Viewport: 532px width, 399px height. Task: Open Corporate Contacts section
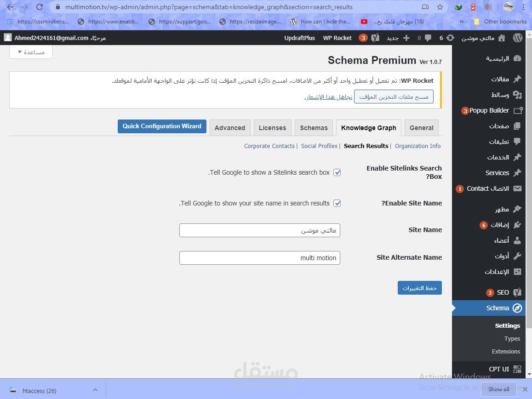point(269,146)
